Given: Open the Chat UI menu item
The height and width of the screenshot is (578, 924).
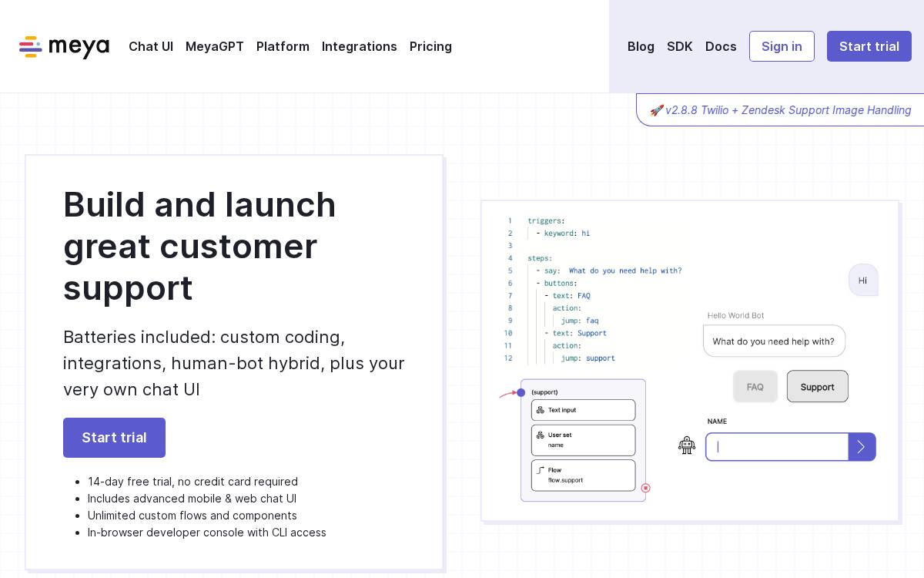Looking at the screenshot, I should coord(151,46).
